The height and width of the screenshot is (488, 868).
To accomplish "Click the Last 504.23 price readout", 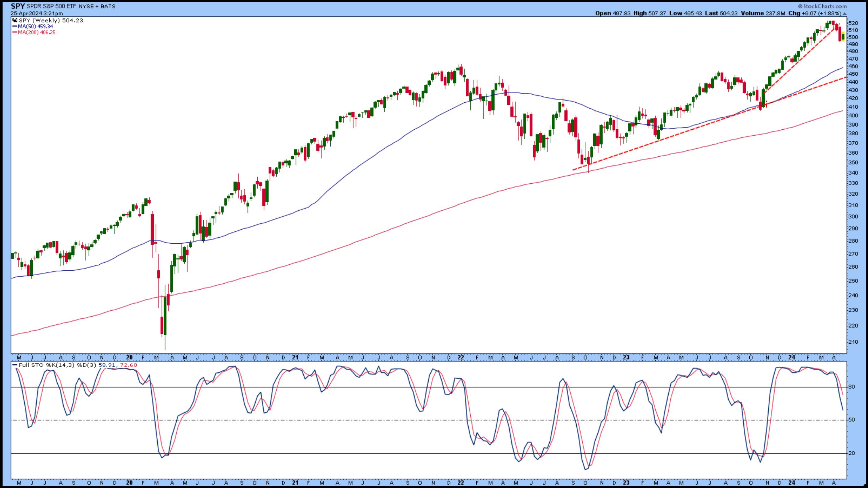I will click(x=721, y=14).
